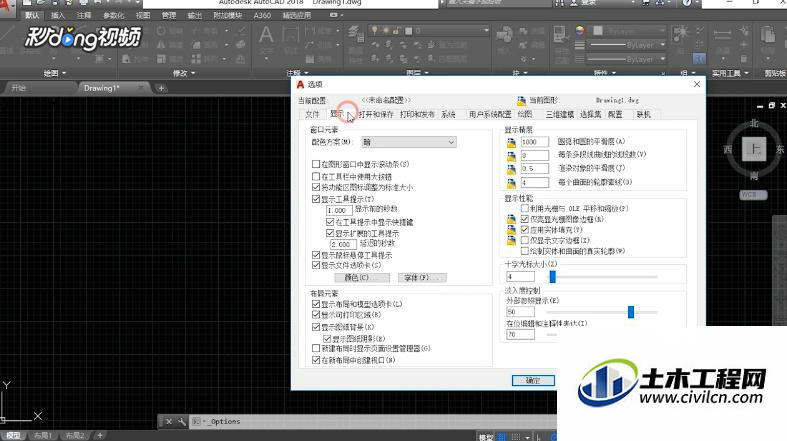
Task: Switch to the 选择集 tab
Action: 591,114
